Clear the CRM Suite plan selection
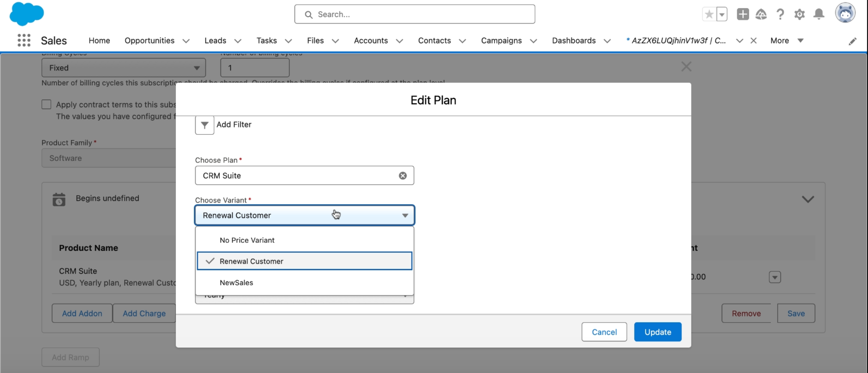868x373 pixels. (x=402, y=176)
